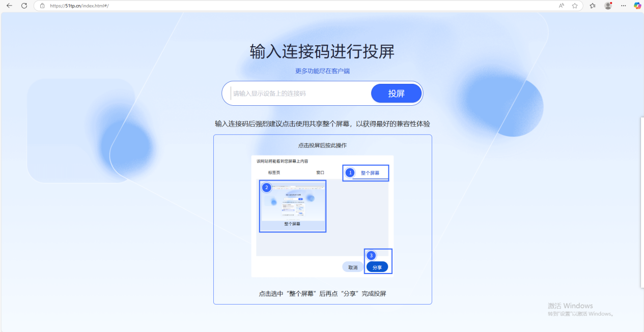Activate the Read aloud icon in the address bar
Viewport: 644px width, 332px height.
[562, 6]
